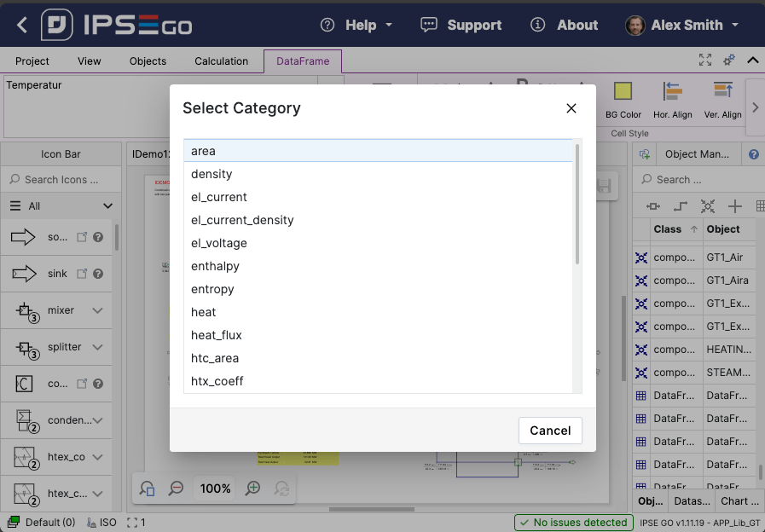
Task: Click the zoom refresh icon beside the plus magnifier
Action: coord(281,488)
